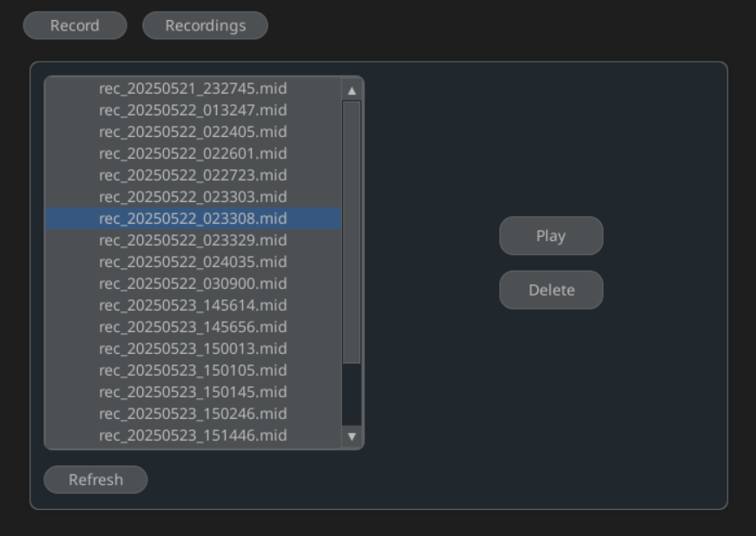
Task: Select rec_20250521_232745.mid in the list
Action: [193, 88]
